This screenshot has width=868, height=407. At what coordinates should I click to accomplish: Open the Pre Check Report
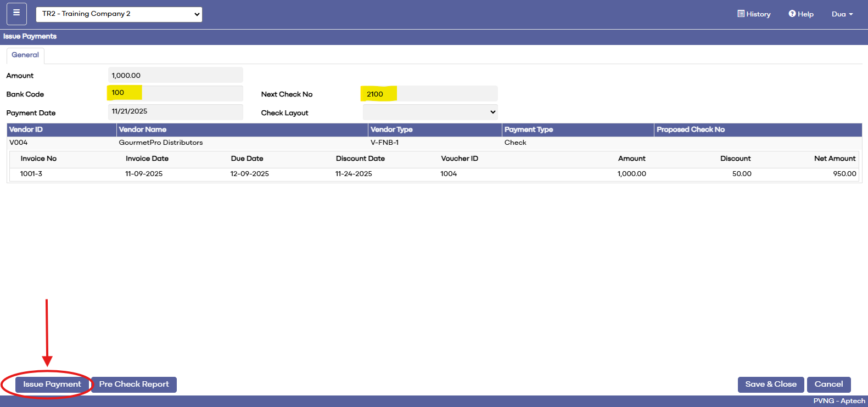(x=134, y=385)
